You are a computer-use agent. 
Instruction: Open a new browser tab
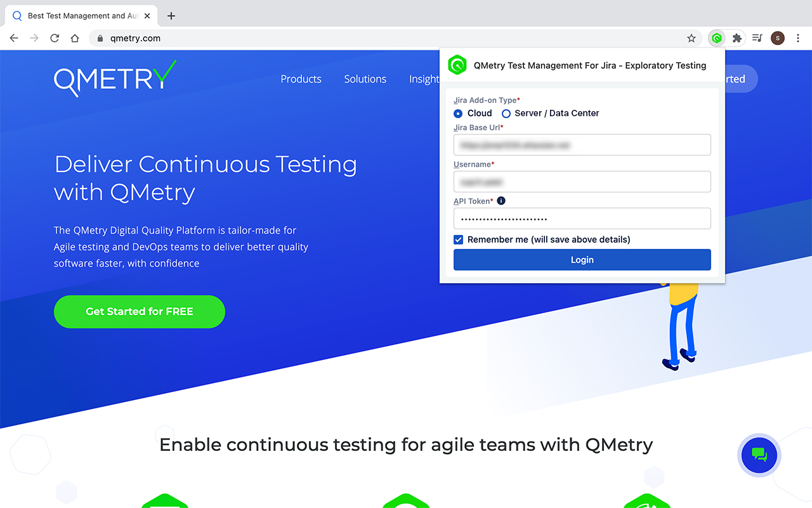tap(171, 16)
